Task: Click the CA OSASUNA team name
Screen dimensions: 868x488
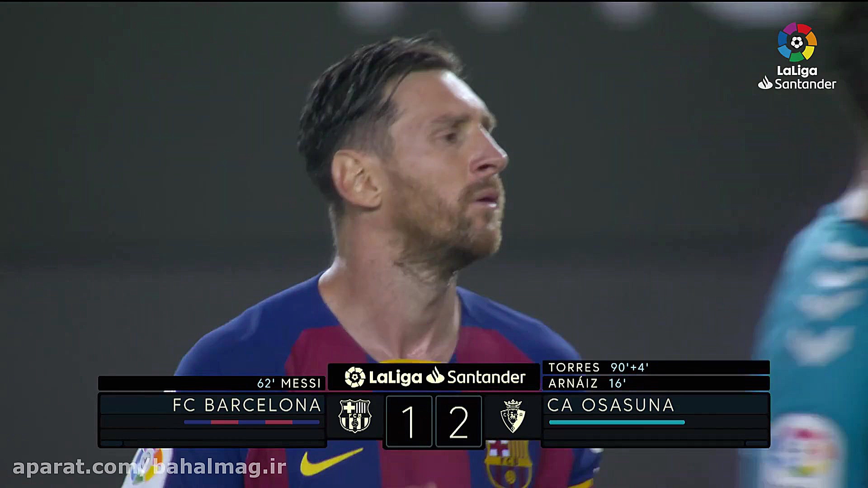Action: [611, 405]
